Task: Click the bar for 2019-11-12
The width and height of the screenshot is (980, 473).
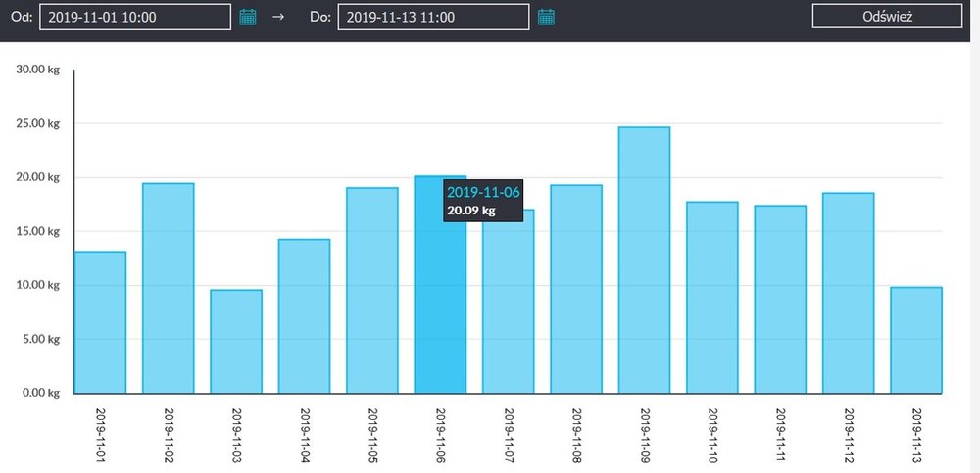Action: 848,294
